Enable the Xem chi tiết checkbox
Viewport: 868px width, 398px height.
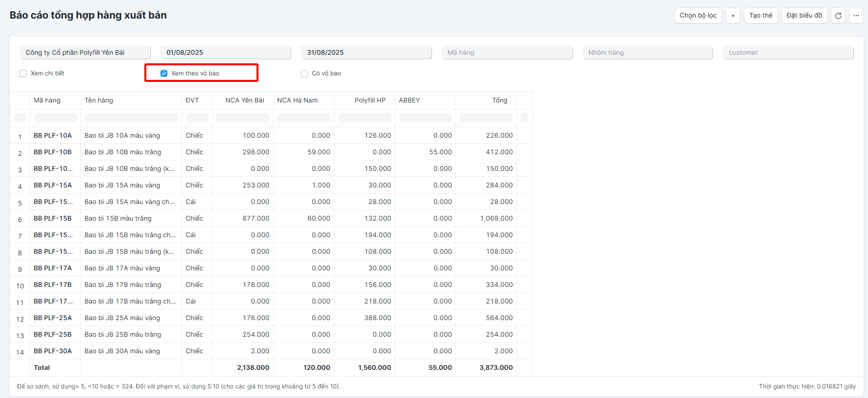tap(23, 73)
